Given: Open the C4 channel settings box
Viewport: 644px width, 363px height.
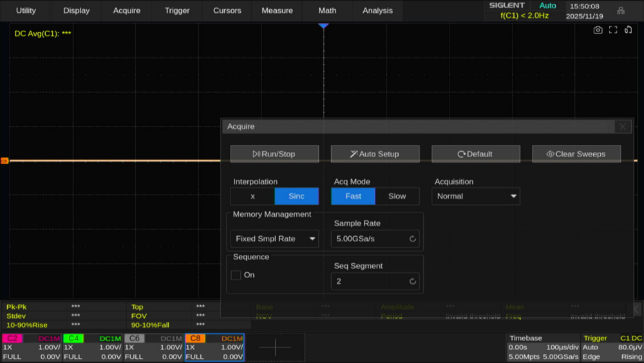Looking at the screenshot, I should click(x=92, y=348).
